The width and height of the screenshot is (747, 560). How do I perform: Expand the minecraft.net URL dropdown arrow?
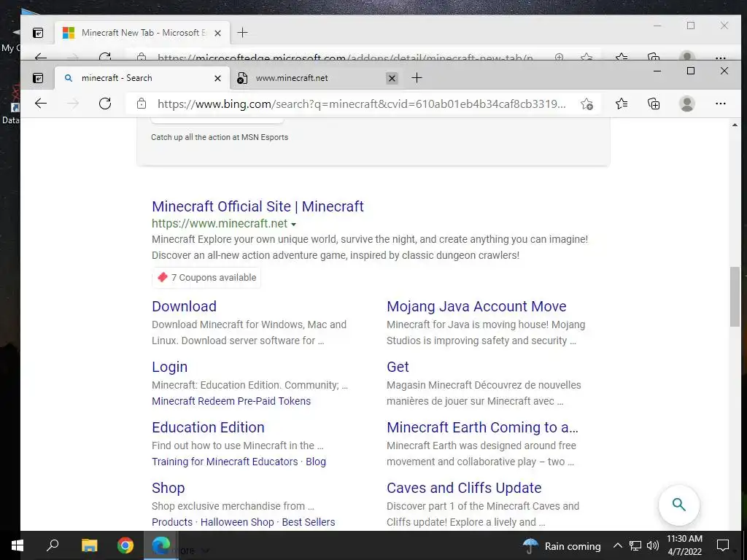pos(293,225)
